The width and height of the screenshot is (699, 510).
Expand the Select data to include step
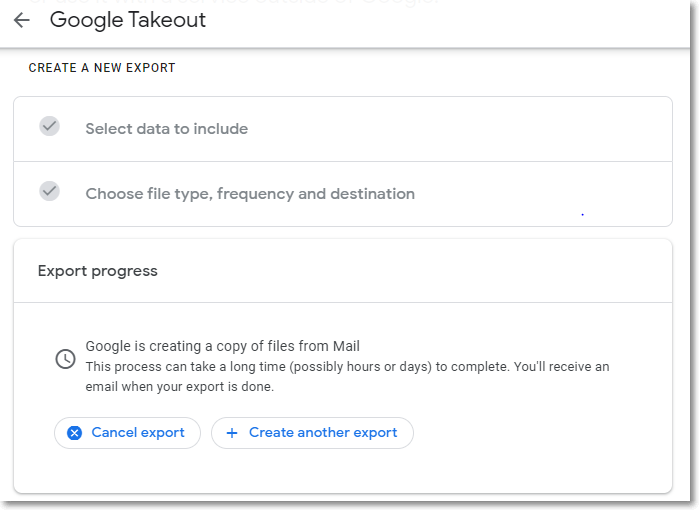[166, 129]
